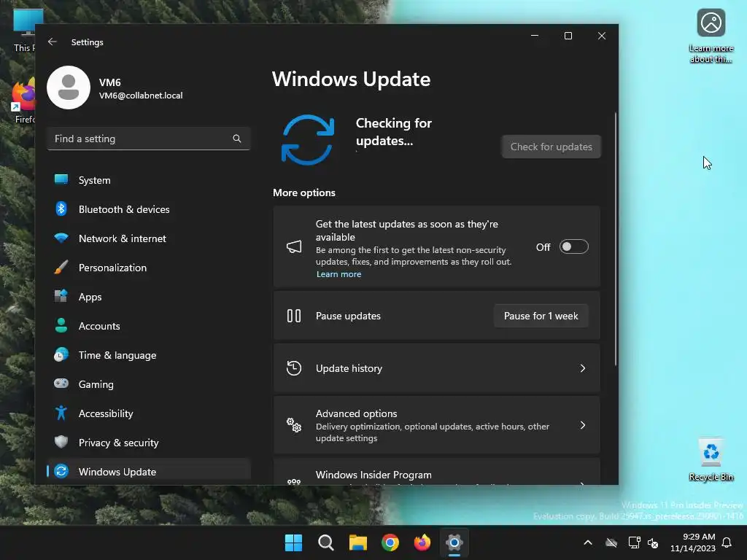Expand Advanced options chevron

[x=583, y=425]
